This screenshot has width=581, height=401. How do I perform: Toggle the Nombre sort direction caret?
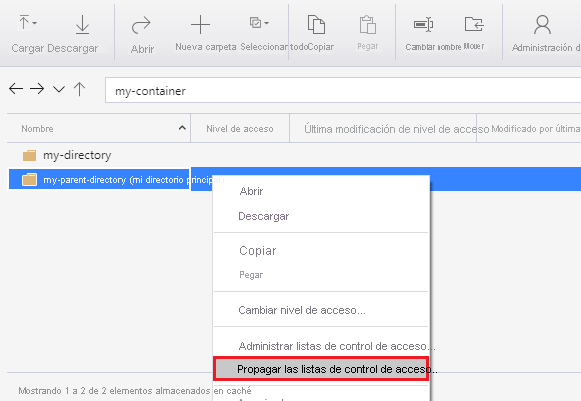point(182,128)
